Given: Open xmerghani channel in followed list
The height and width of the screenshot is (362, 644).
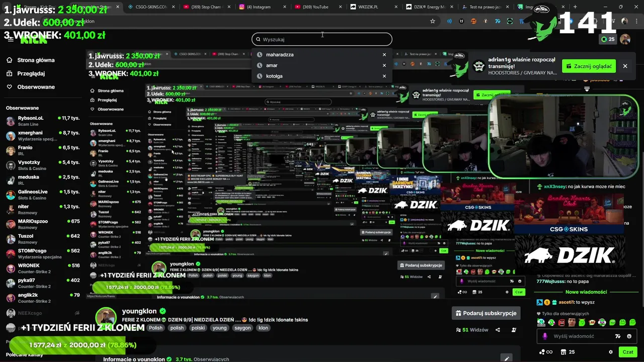Looking at the screenshot, I should click(43, 136).
